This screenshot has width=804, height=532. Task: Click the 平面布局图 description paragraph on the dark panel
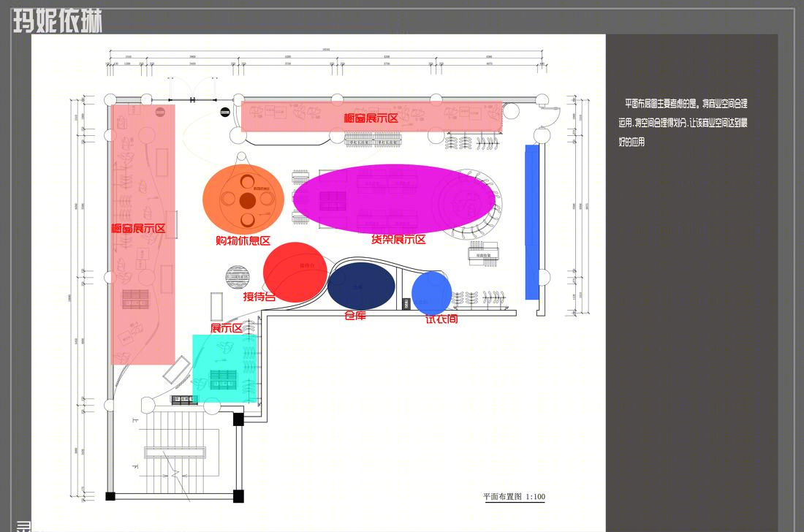point(683,123)
